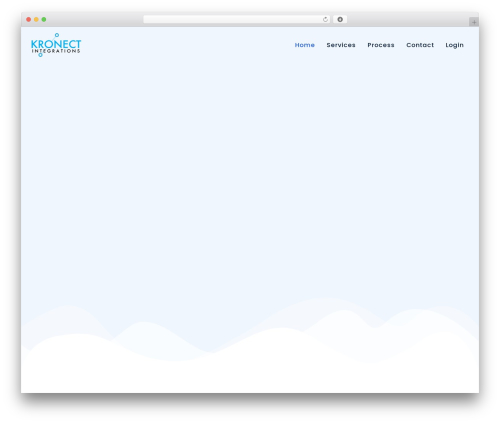Viewport: 500px width, 423px height.
Task: Click the round button beside the address bar
Action: (x=340, y=20)
